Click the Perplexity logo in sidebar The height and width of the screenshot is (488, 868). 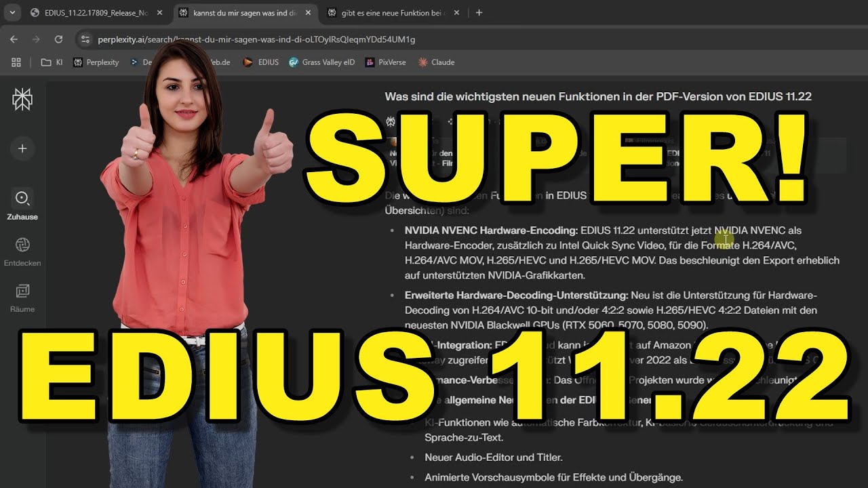tap(22, 100)
